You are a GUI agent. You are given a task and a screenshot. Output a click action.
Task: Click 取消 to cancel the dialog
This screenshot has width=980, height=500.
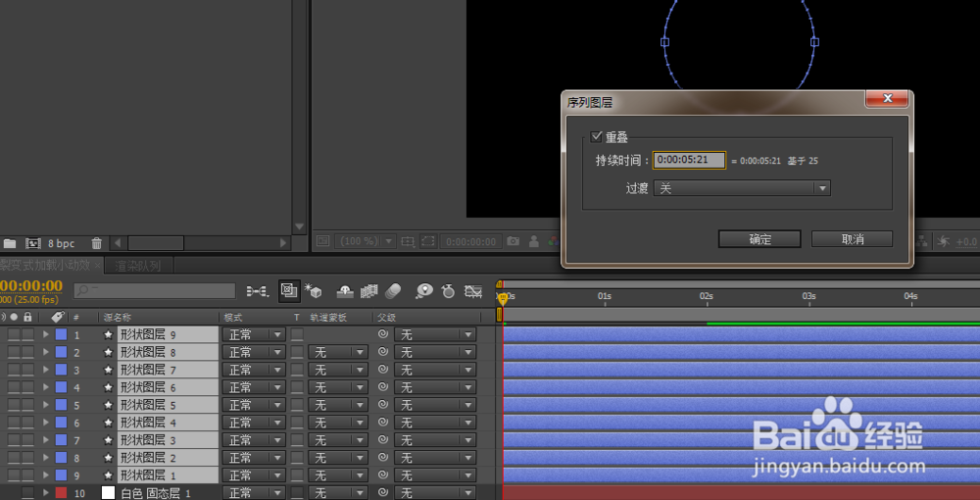(852, 239)
